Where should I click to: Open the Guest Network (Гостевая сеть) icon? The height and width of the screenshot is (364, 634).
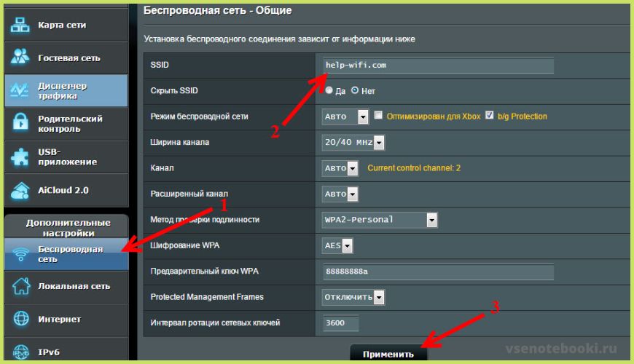(20, 58)
